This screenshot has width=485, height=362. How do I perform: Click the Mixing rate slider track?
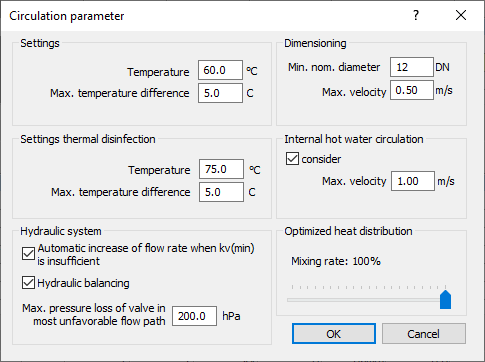pos(366,300)
